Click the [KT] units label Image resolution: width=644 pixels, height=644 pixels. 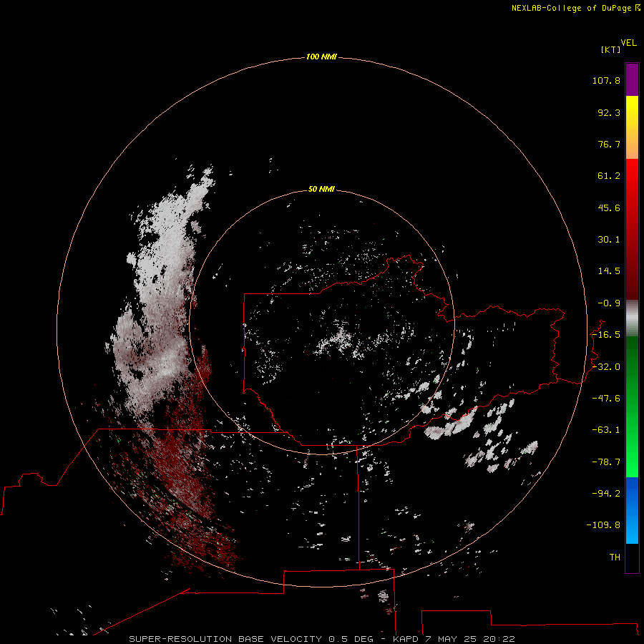(x=611, y=49)
